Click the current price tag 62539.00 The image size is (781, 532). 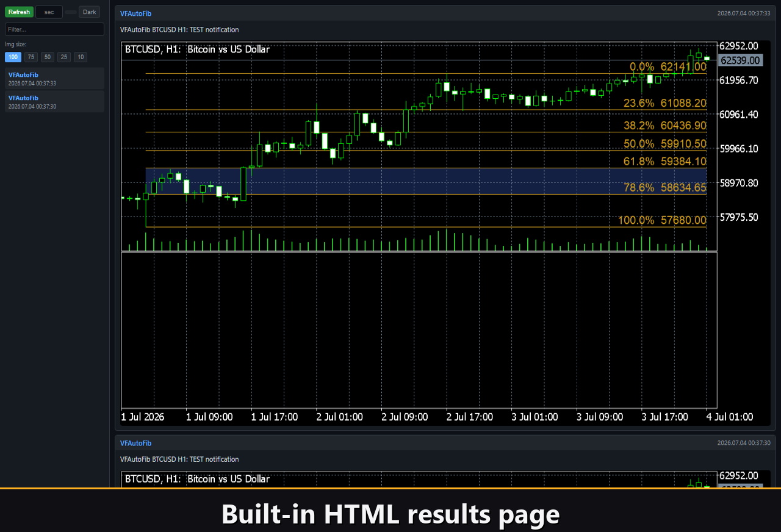coord(741,60)
